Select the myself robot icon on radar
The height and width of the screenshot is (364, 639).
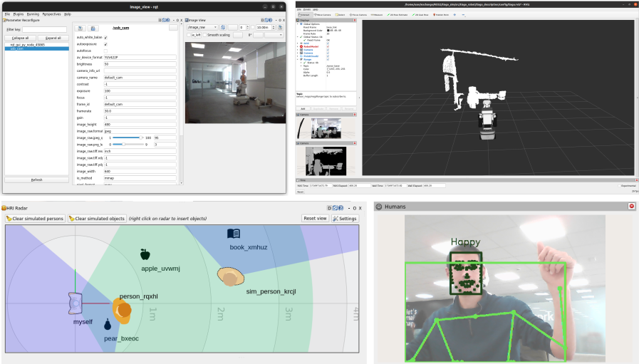point(76,304)
